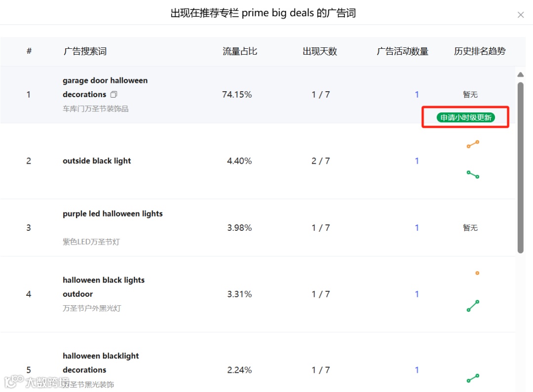Copy the garage door halloween decorations keyword
The height and width of the screenshot is (392, 533).
pyautogui.click(x=114, y=95)
